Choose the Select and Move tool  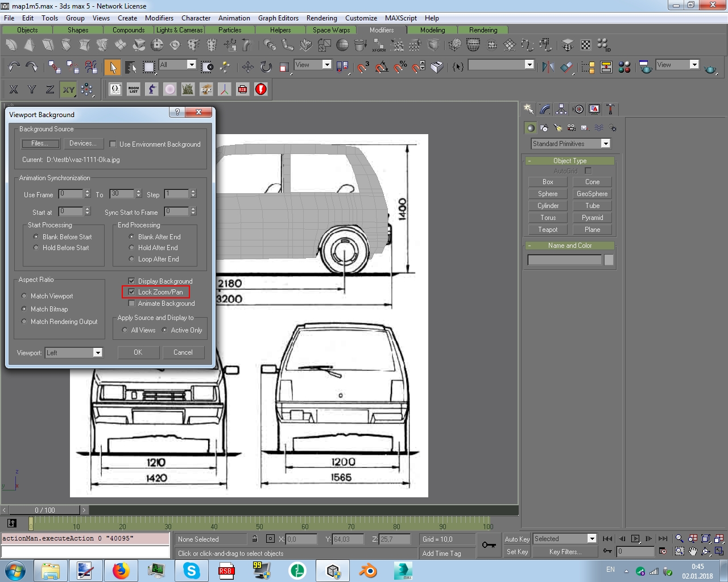pyautogui.click(x=248, y=67)
